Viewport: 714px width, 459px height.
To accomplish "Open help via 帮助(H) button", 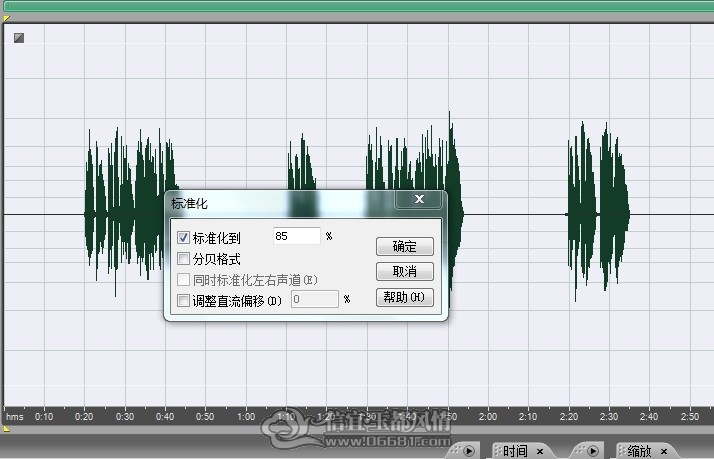I will point(404,297).
